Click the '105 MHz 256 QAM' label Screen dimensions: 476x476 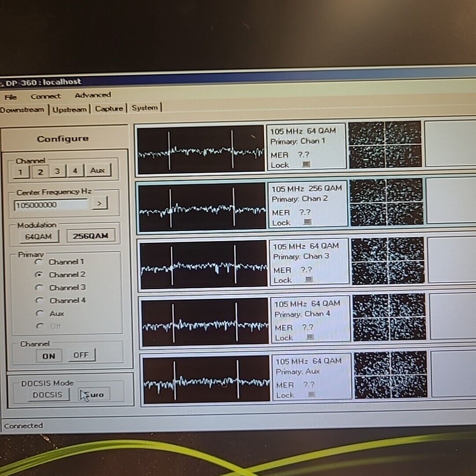click(307, 189)
